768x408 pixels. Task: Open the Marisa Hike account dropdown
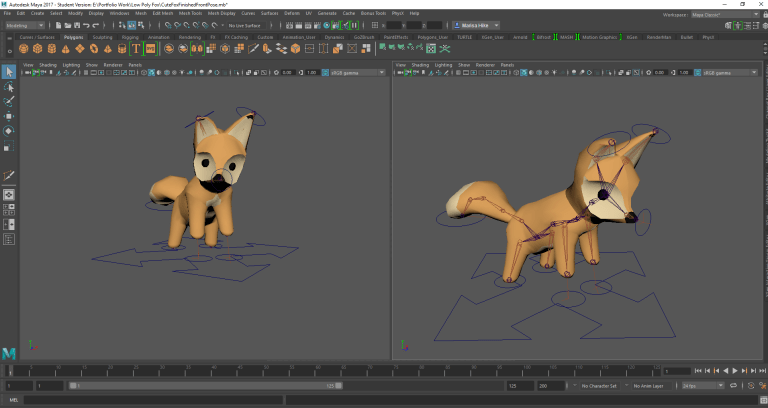(x=476, y=25)
